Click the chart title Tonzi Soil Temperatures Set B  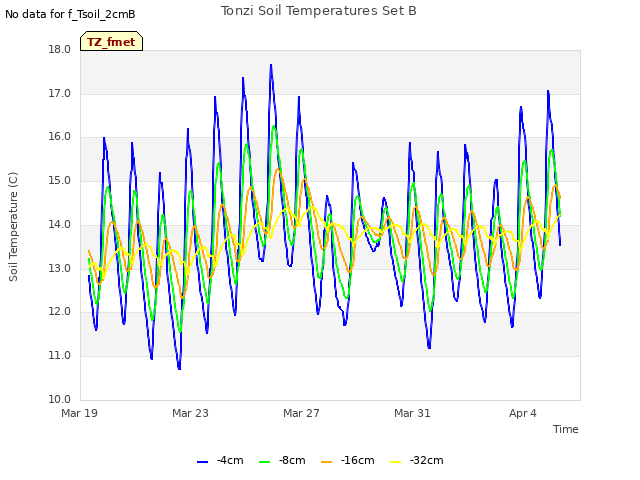point(319,11)
